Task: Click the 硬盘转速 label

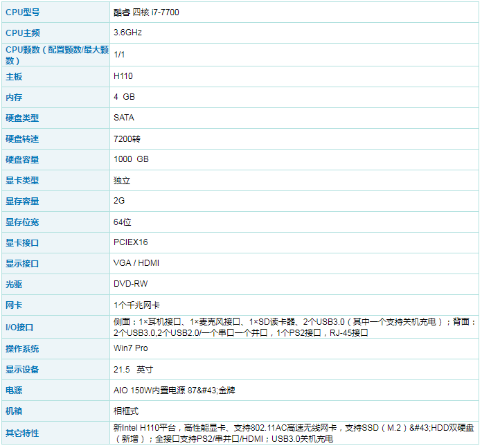Action: (22, 139)
